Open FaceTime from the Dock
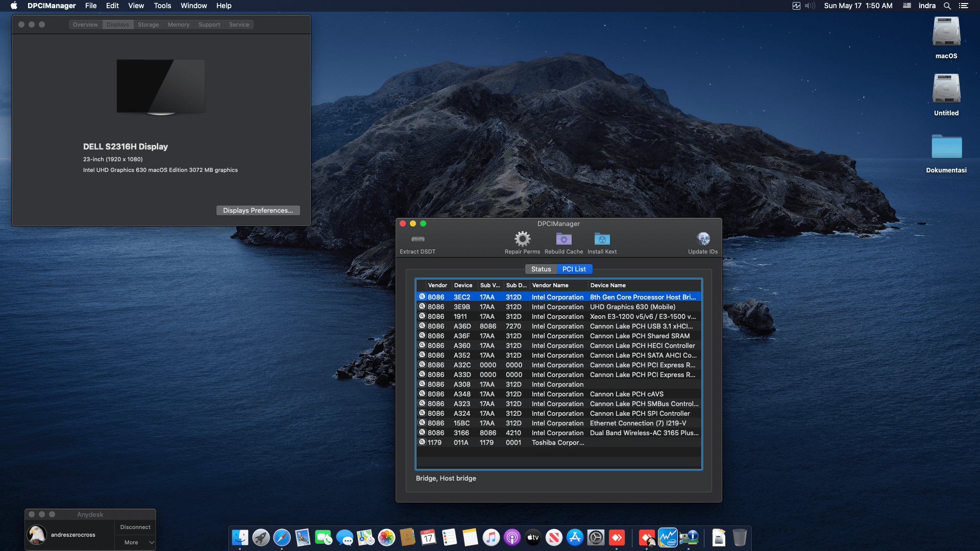Image resolution: width=980 pixels, height=551 pixels. tap(324, 537)
